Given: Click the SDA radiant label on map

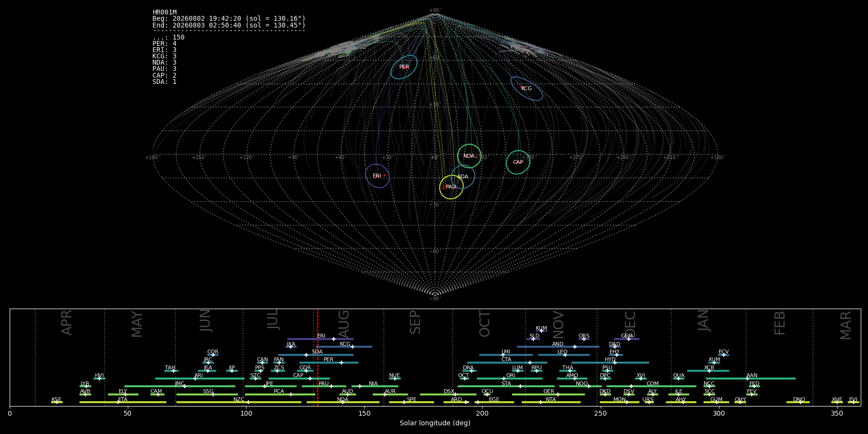Looking at the screenshot, I should tap(463, 176).
